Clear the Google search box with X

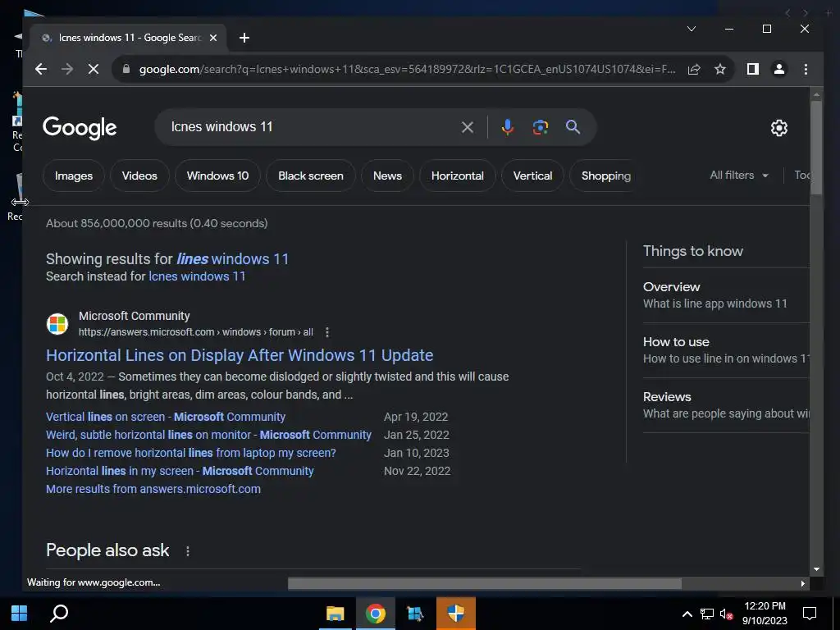coord(467,127)
